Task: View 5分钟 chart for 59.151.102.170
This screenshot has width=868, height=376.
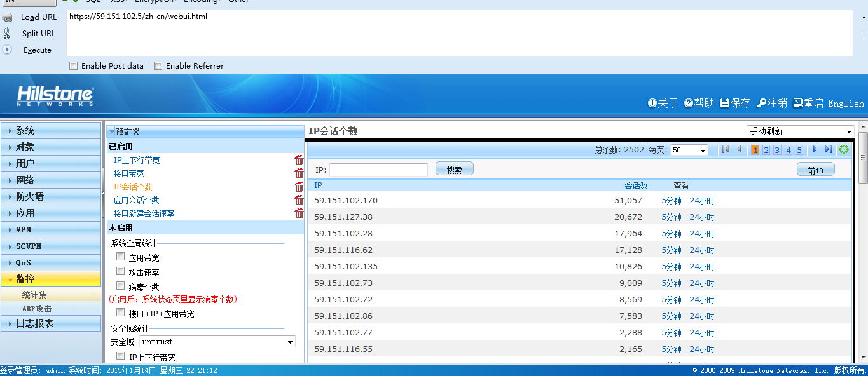Action: (x=672, y=200)
